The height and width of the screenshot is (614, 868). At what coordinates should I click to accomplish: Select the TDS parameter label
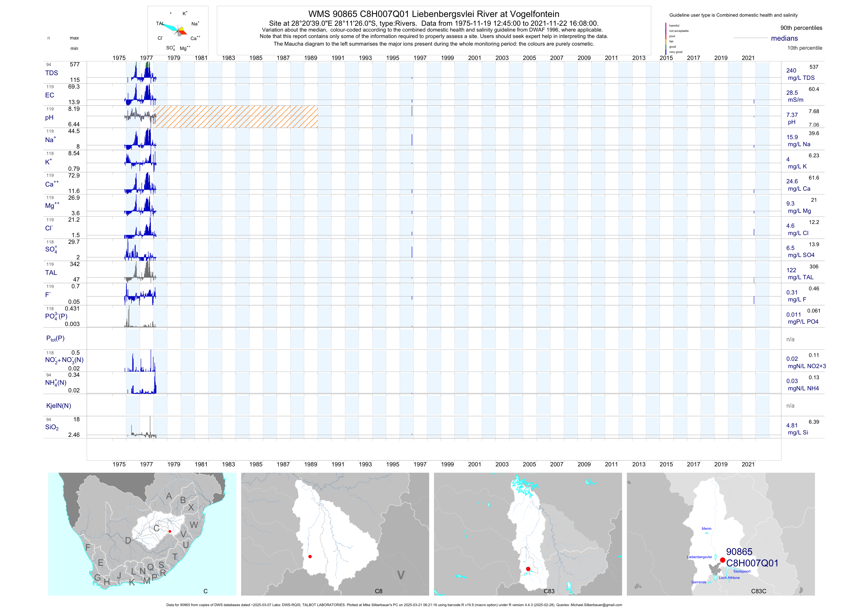tap(51, 73)
